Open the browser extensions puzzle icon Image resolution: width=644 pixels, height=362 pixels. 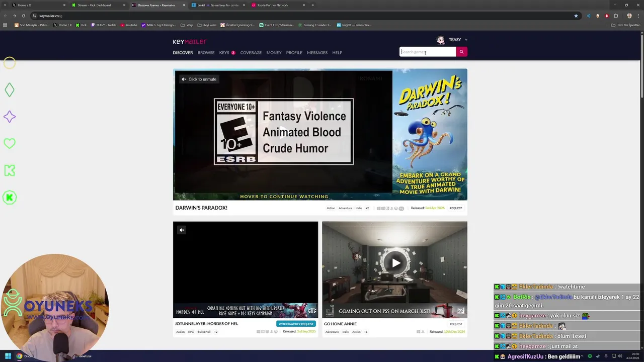click(x=616, y=16)
